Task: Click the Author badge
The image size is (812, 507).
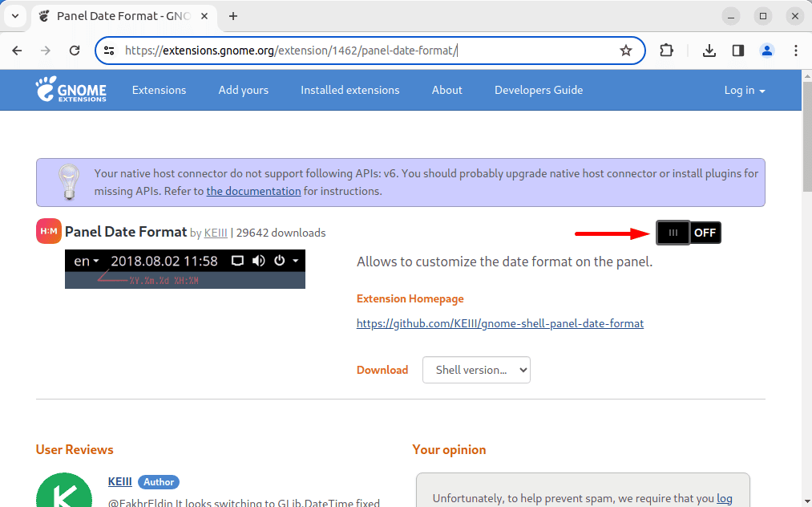Action: pos(159,482)
